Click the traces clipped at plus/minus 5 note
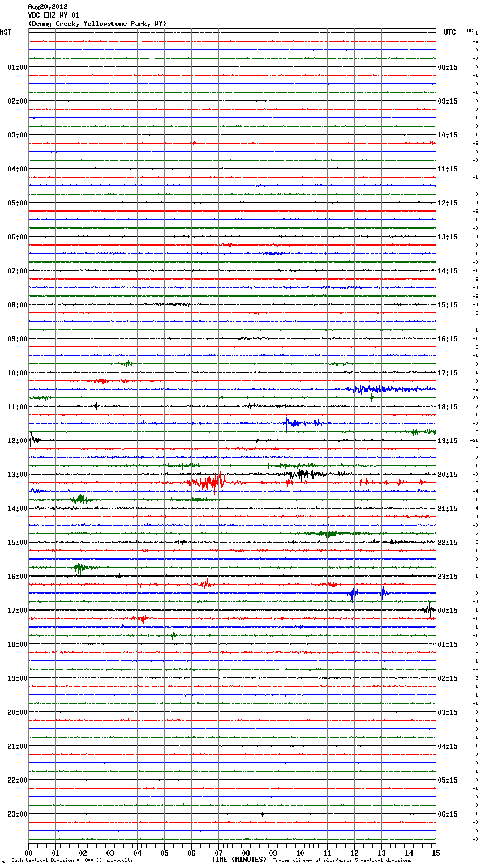Image resolution: width=481 pixels, height=868 pixels. pos(342,860)
